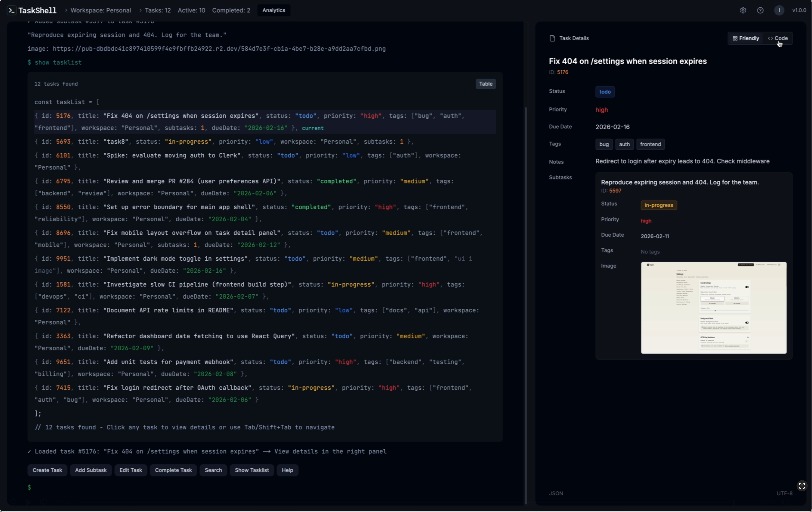Screen dimensions: 812x512
Task: Open the Analytics tab
Action: (x=273, y=11)
